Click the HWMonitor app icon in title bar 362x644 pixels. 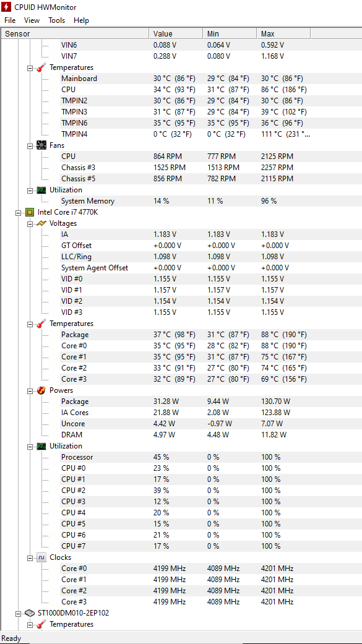point(7,7)
